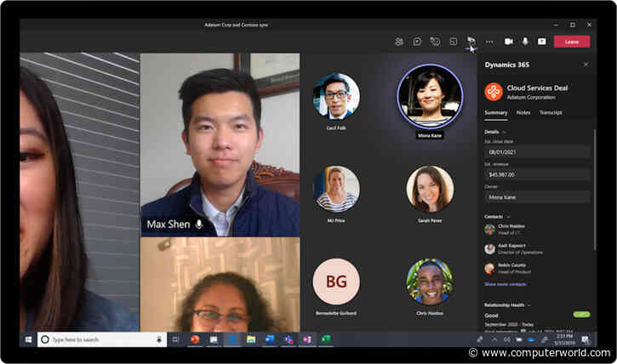Viewport: 617px width, 364px height.
Task: Click the Est. revenue field
Action: pyautogui.click(x=537, y=174)
